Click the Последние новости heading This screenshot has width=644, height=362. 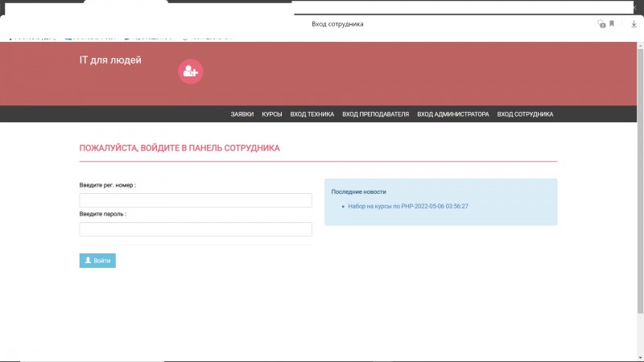[358, 191]
